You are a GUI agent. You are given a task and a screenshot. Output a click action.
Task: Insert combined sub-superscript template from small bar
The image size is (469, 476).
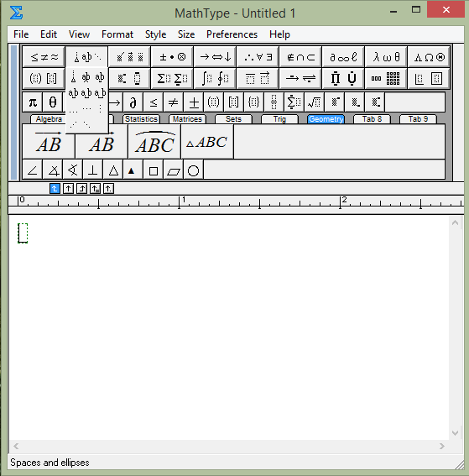(375, 102)
